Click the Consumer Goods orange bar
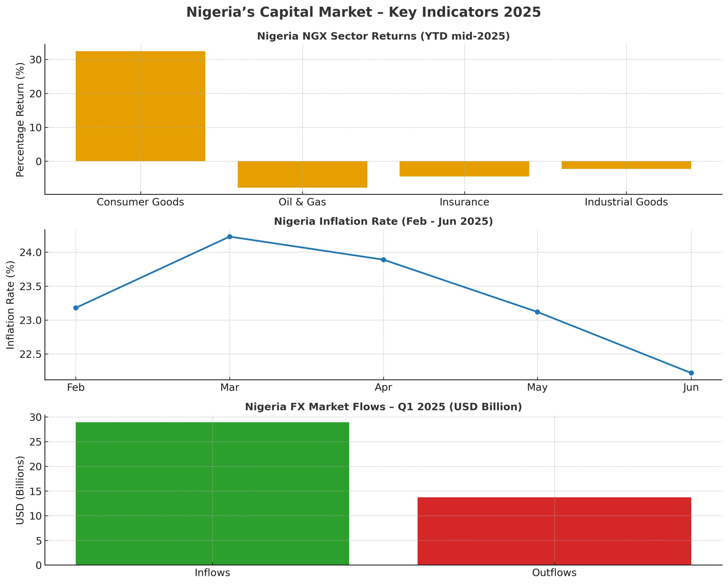The height and width of the screenshot is (584, 728). [x=140, y=106]
